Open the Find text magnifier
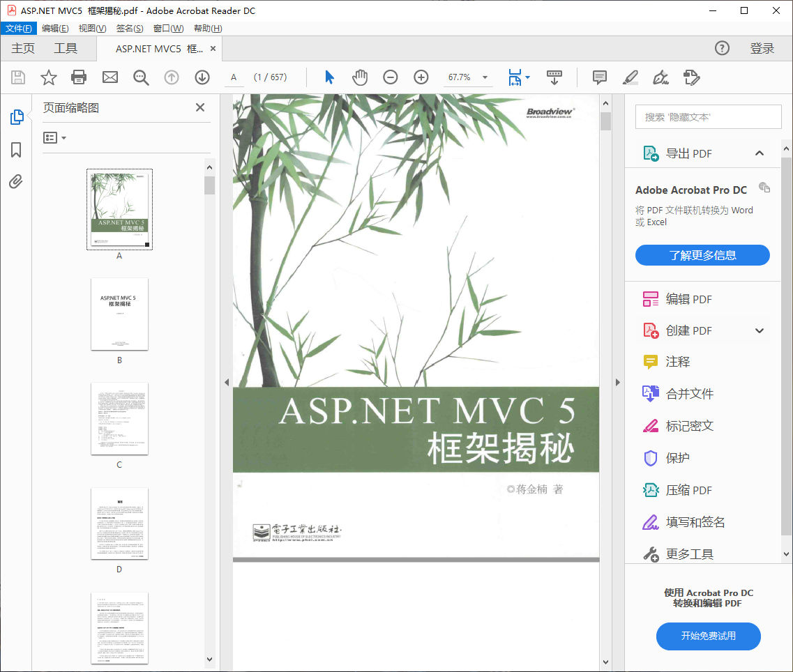The image size is (793, 672). (141, 77)
